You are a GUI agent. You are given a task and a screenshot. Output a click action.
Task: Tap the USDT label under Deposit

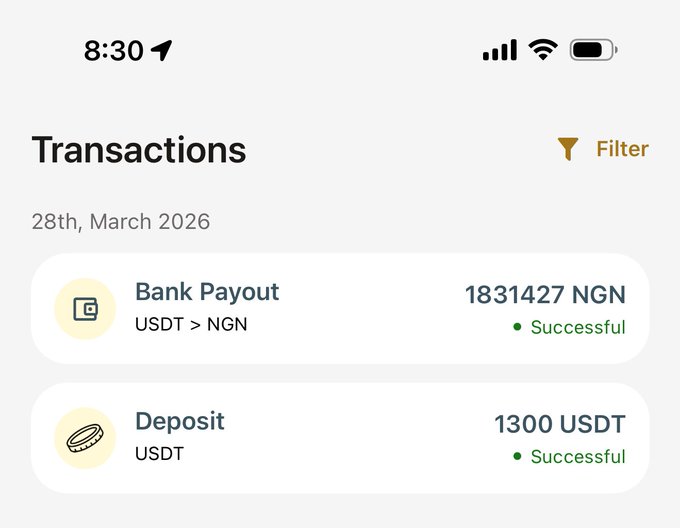(160, 453)
